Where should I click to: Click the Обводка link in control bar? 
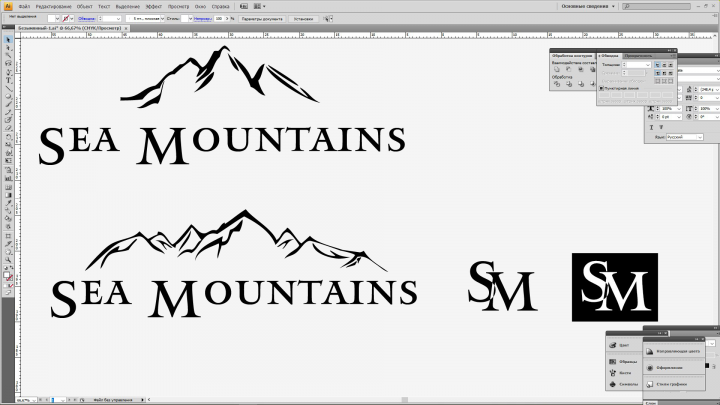click(86, 19)
